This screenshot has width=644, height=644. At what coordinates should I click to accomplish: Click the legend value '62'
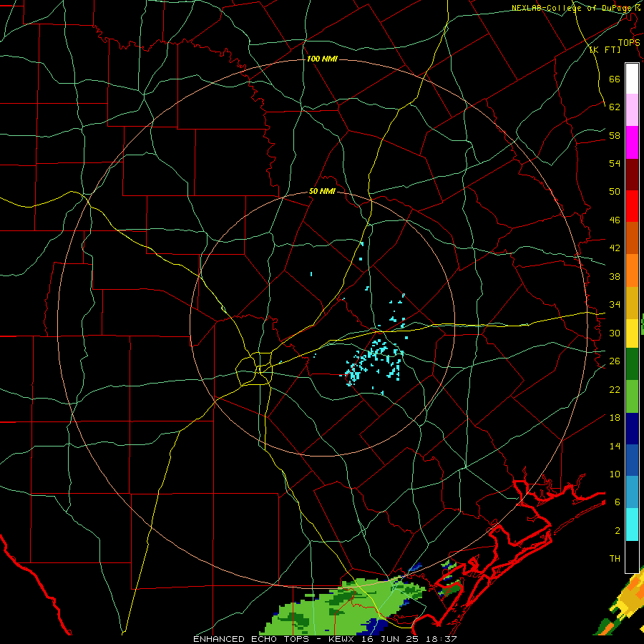[615, 107]
